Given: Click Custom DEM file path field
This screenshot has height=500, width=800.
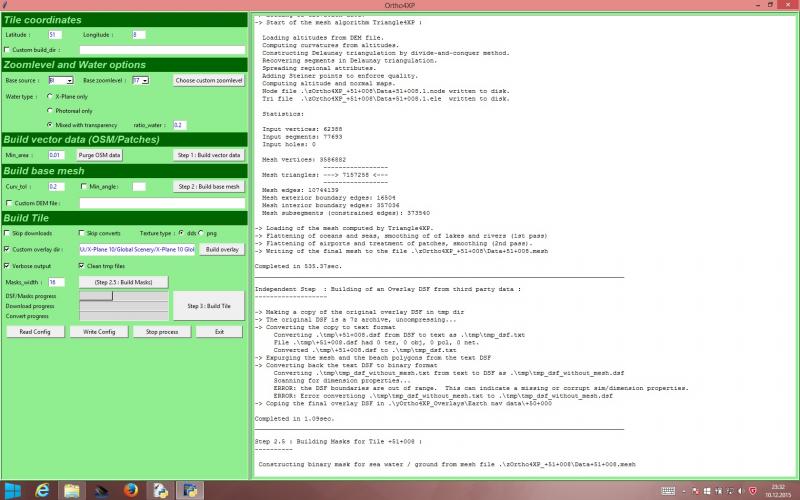Looking at the screenshot, I should 162,203.
